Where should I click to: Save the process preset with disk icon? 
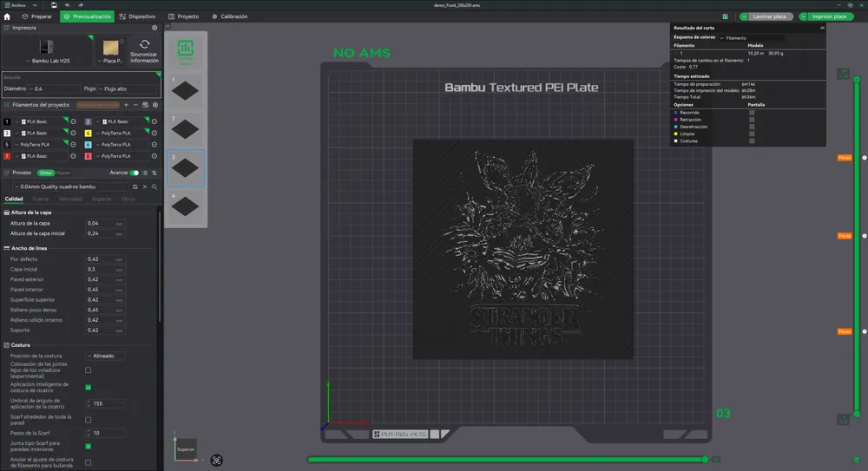(x=135, y=187)
